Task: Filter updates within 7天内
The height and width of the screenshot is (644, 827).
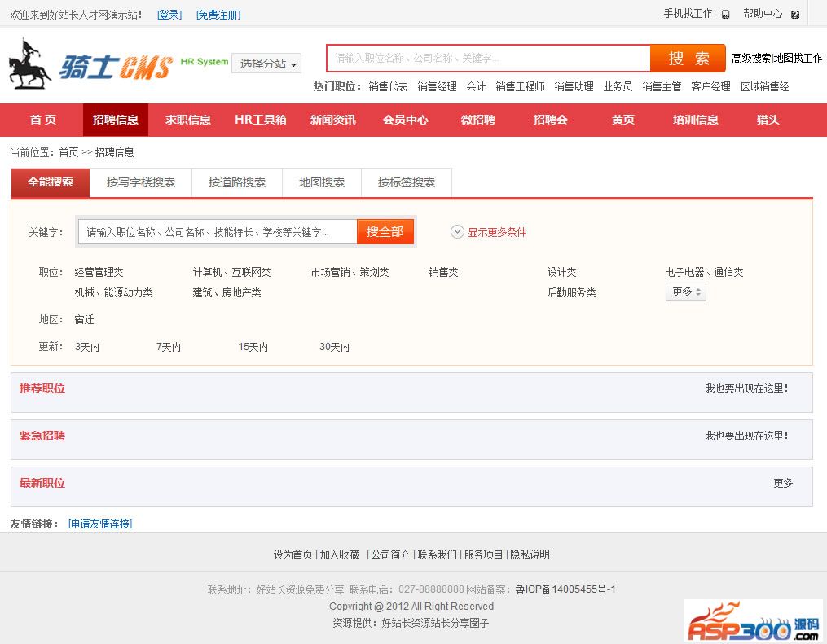Action: [169, 348]
